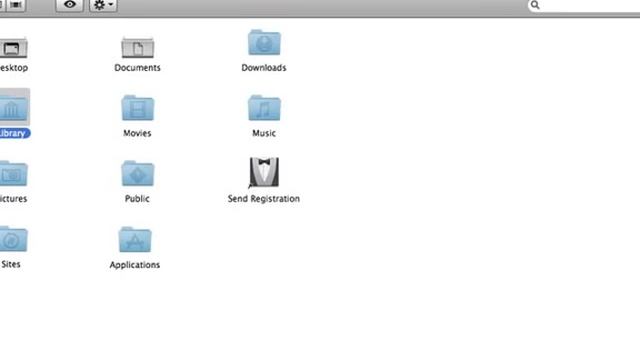Screen dimensions: 640x360
Task: Open the Downloads folder icon
Action: [x=264, y=42]
